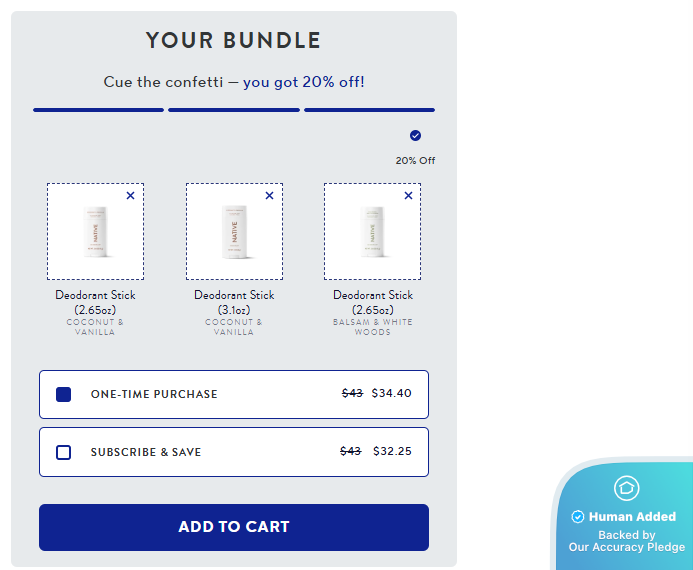Image resolution: width=693 pixels, height=570 pixels.
Task: Click the Human Added house icon
Action: coord(626,488)
